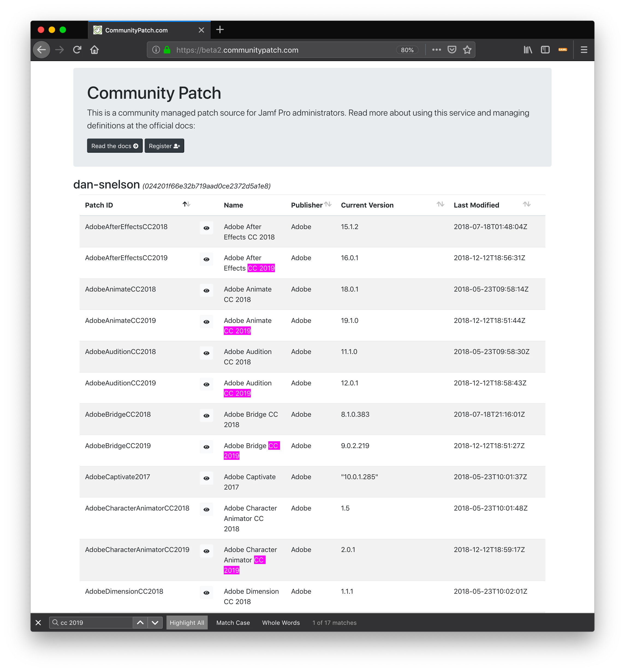The height and width of the screenshot is (672, 625).
Task: Open a new browser tab
Action: 220,30
